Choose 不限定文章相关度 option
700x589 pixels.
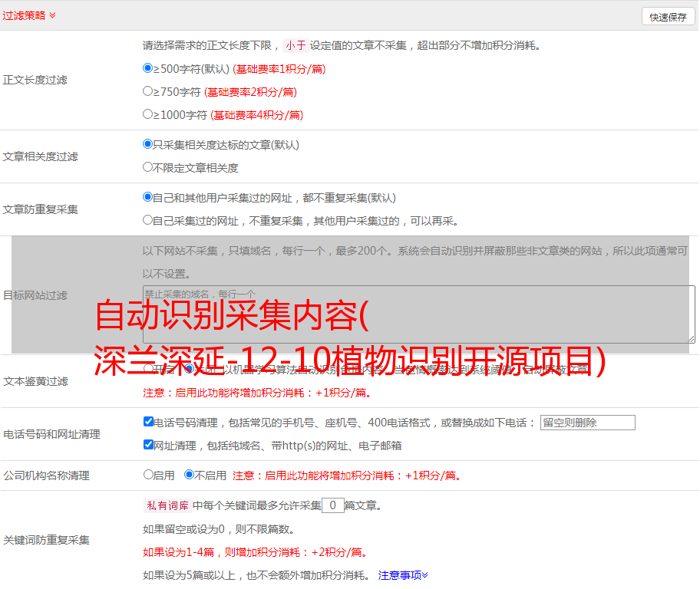pyautogui.click(x=148, y=167)
